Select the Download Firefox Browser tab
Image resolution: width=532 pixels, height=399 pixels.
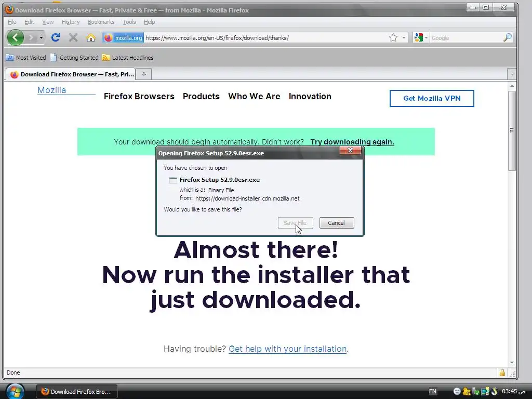(71, 74)
